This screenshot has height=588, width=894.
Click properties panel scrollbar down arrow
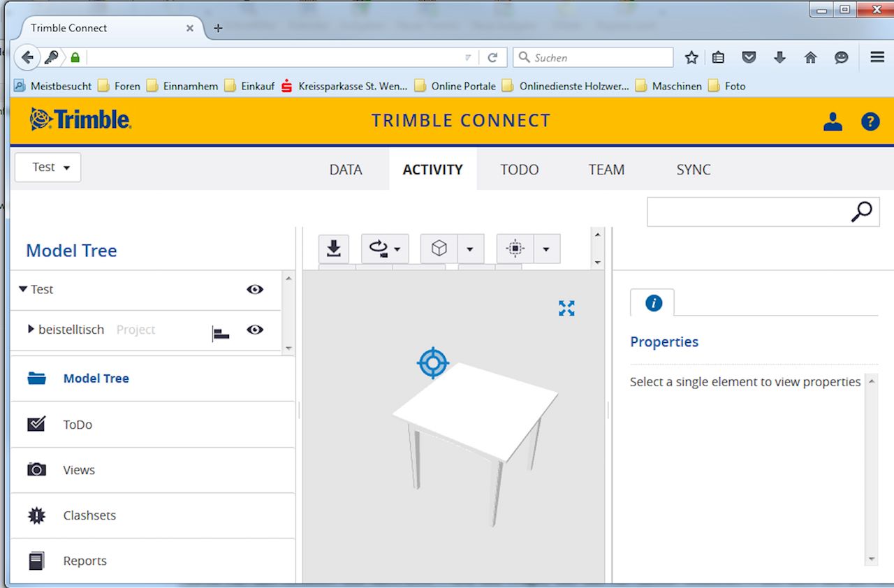(x=871, y=559)
